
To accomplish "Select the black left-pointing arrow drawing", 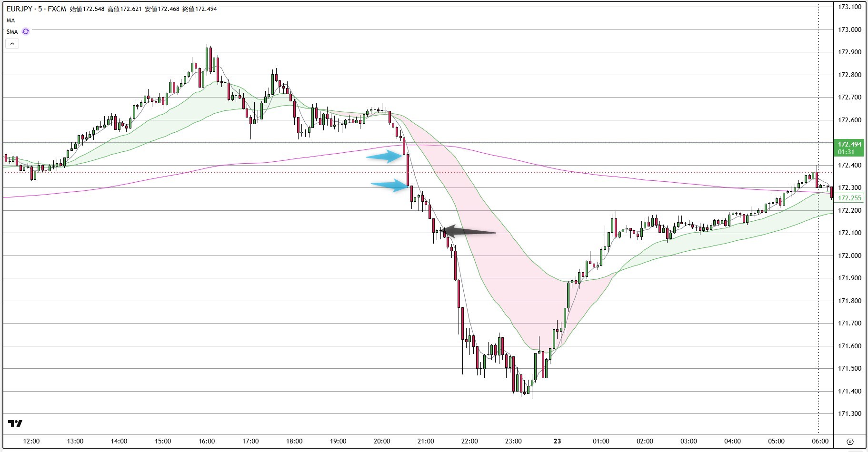I will click(468, 232).
